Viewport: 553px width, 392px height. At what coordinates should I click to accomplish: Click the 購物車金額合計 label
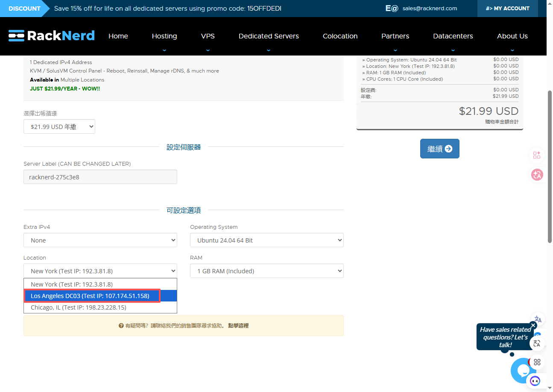pyautogui.click(x=502, y=122)
